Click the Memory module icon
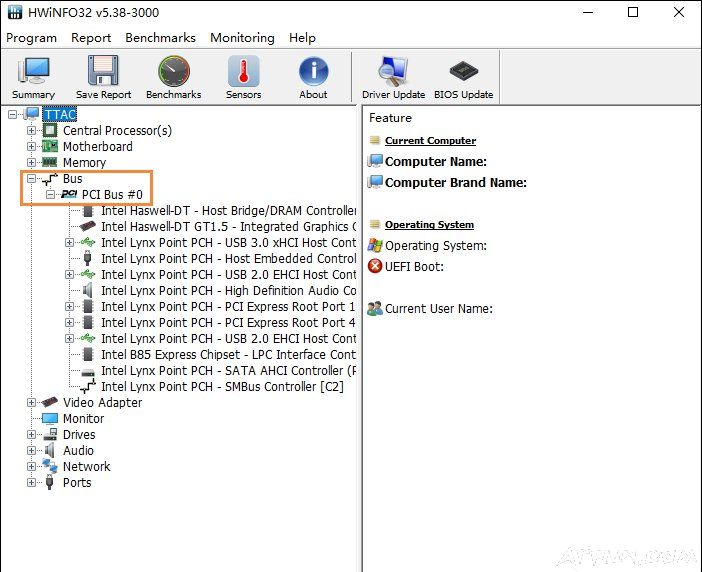This screenshot has height=572, width=702. (50, 162)
